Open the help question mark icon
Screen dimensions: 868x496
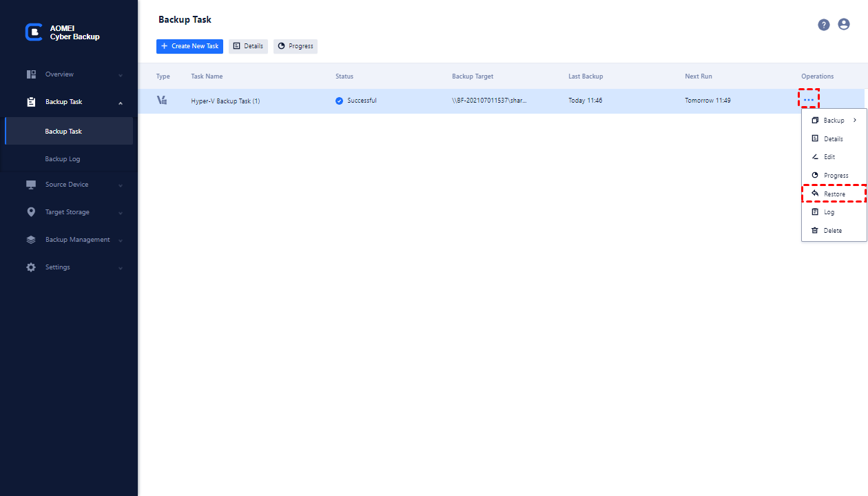[x=824, y=25]
